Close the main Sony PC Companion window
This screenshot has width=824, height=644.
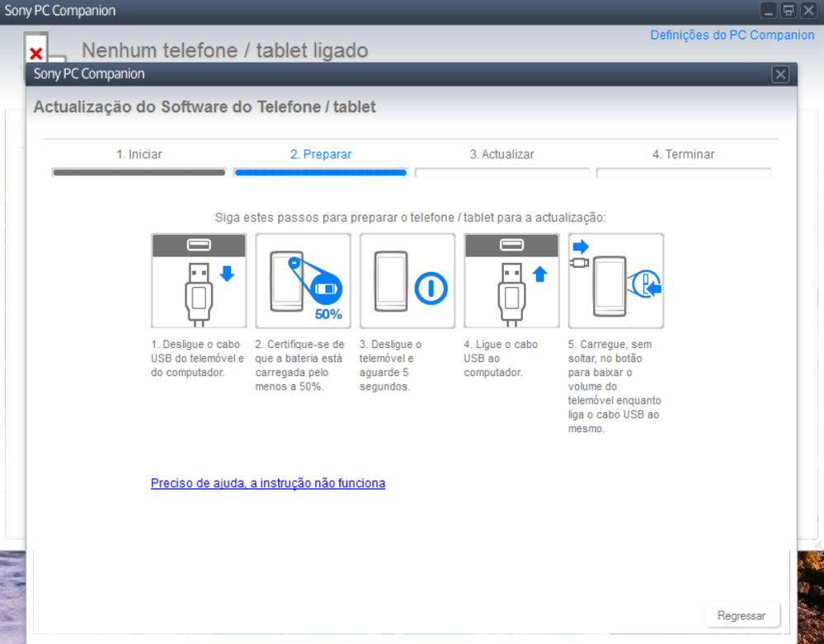[x=808, y=11]
